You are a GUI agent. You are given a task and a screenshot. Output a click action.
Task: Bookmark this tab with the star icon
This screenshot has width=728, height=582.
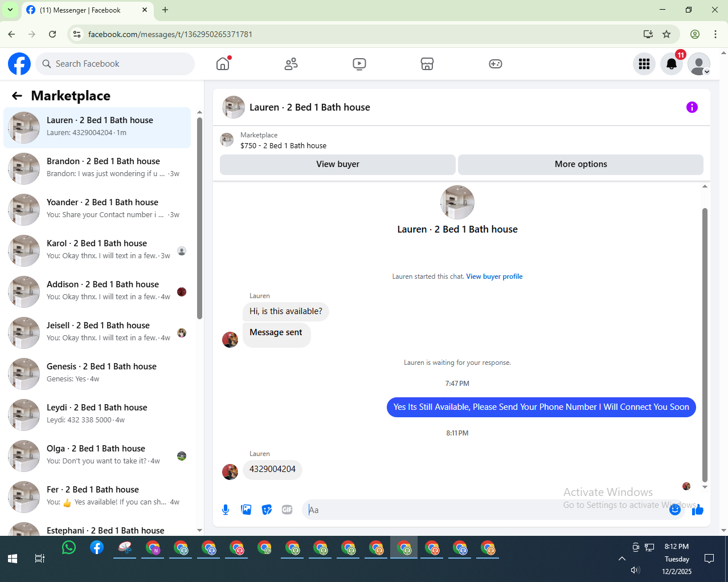point(666,34)
